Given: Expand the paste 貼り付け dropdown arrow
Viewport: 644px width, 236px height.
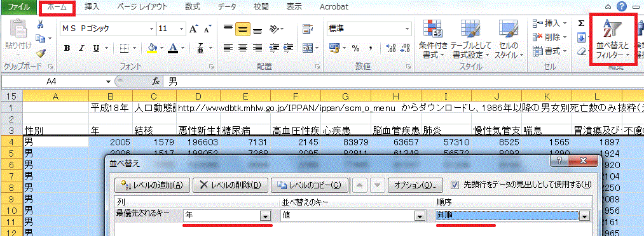Looking at the screenshot, I should (18, 55).
